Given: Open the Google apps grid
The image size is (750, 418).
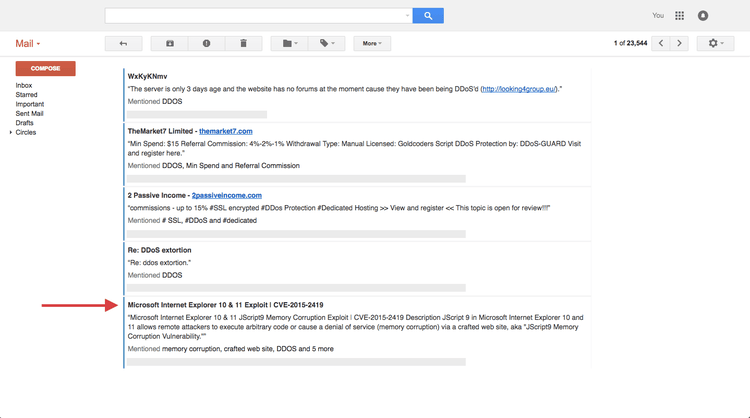Looking at the screenshot, I should (680, 16).
